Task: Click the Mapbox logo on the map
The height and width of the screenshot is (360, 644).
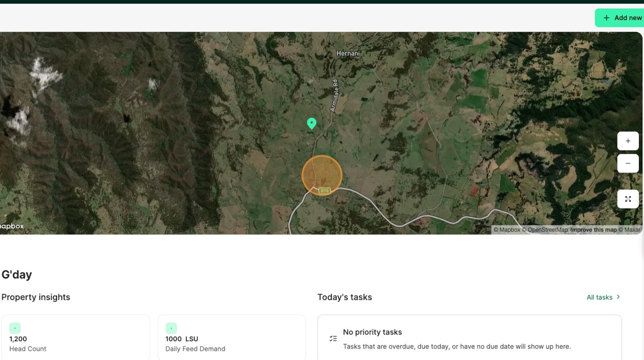Action: (x=12, y=226)
